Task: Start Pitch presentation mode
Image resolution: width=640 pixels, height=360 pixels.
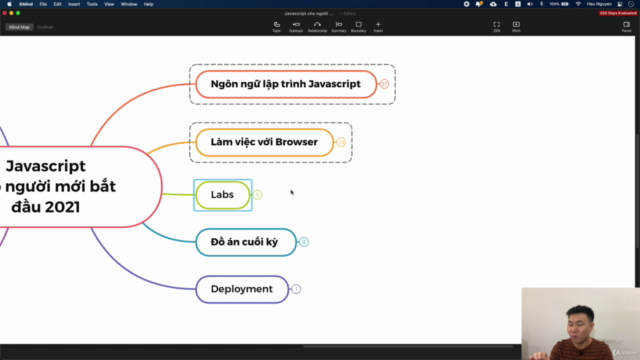Action: (x=516, y=27)
